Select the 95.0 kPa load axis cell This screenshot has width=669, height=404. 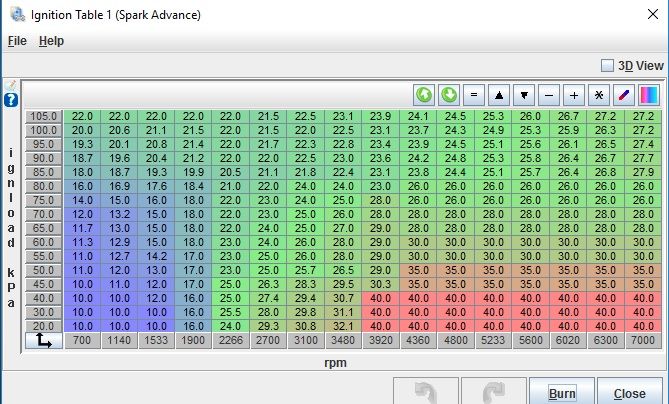[x=44, y=144]
